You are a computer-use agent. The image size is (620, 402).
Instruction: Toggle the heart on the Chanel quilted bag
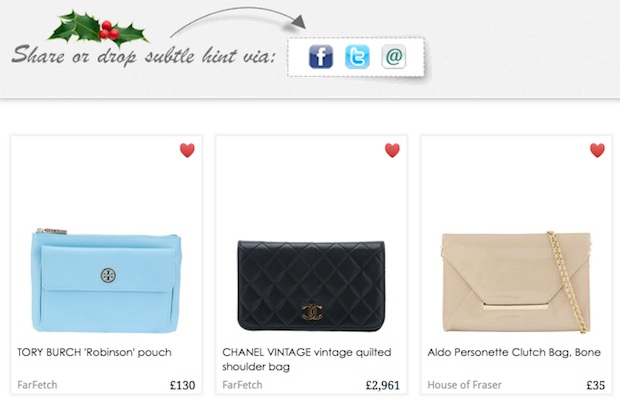tap(392, 150)
